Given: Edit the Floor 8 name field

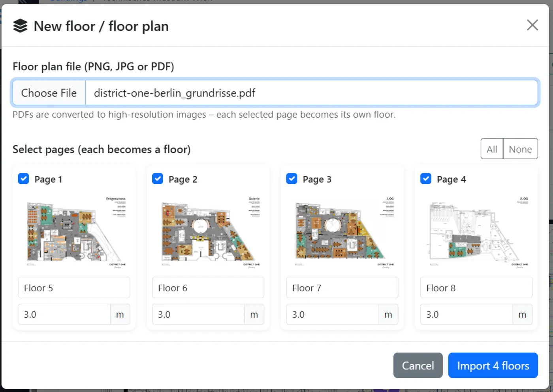Looking at the screenshot, I should coord(476,288).
